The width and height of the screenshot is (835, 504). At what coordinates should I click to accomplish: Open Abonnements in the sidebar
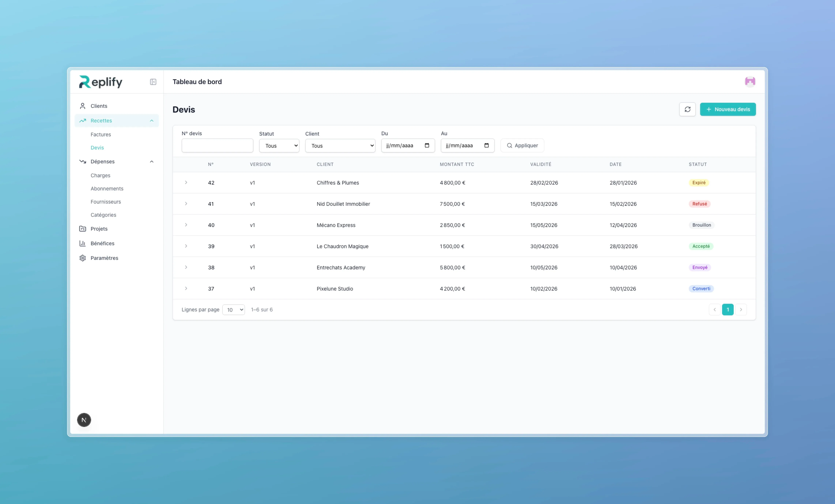[x=107, y=188]
